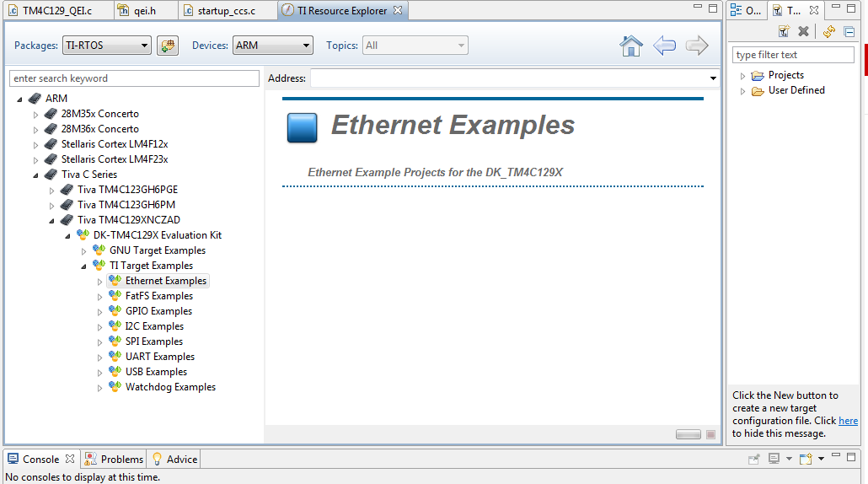Click the DK-TM4C129X Evaluation Kit icon
Screen dimensions: 868x484
(83, 234)
